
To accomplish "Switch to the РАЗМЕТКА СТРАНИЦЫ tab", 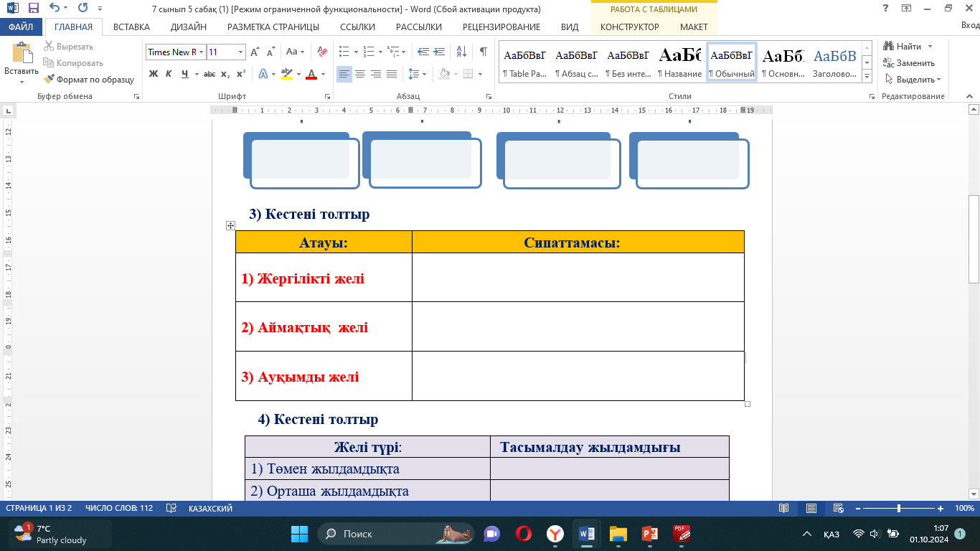I will [x=273, y=27].
